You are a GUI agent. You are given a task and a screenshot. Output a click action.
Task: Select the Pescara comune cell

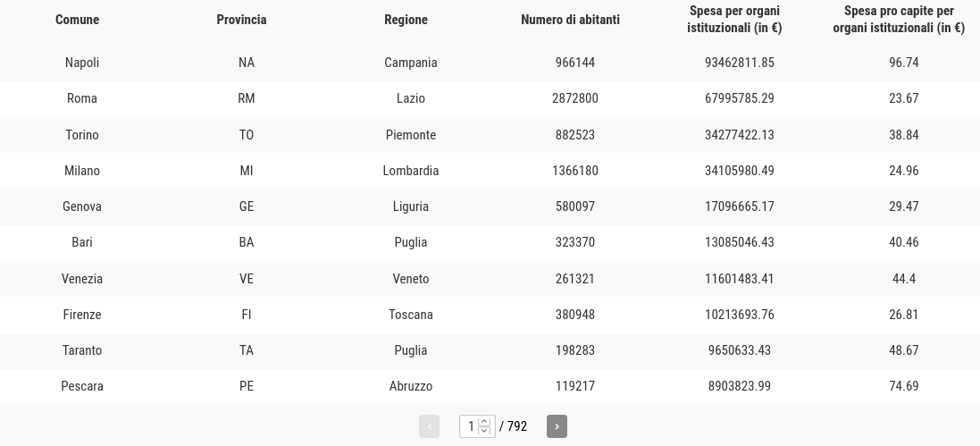coord(82,386)
